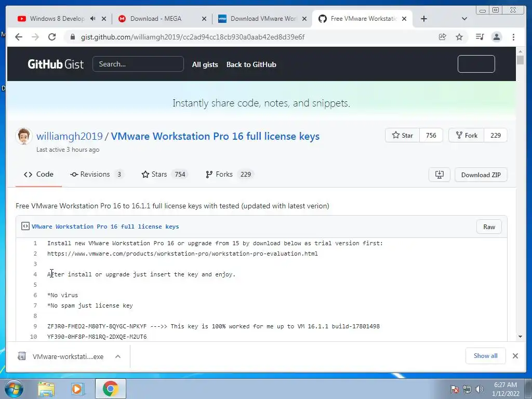Click the share page icon in address bar
Screen dimensions: 532x399
click(442, 37)
